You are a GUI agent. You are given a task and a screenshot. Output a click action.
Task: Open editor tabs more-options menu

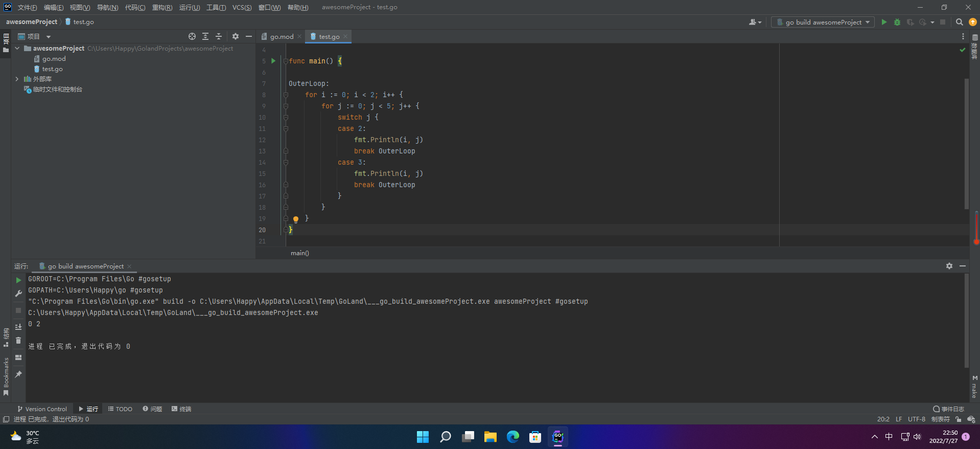click(x=963, y=36)
